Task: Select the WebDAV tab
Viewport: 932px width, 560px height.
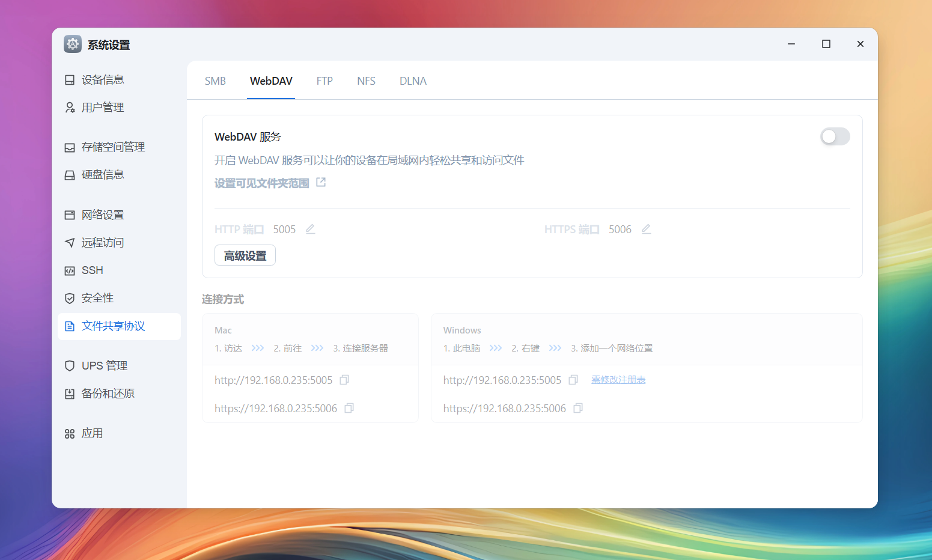Action: coord(271,81)
